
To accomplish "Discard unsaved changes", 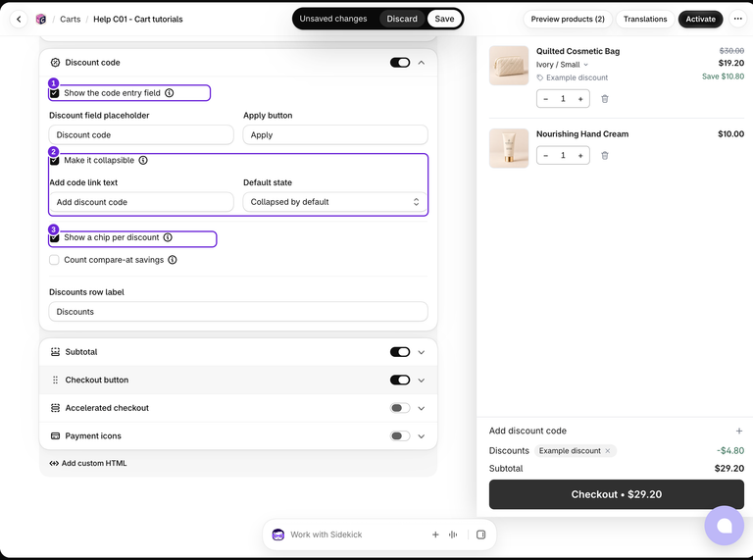I will [x=402, y=19].
